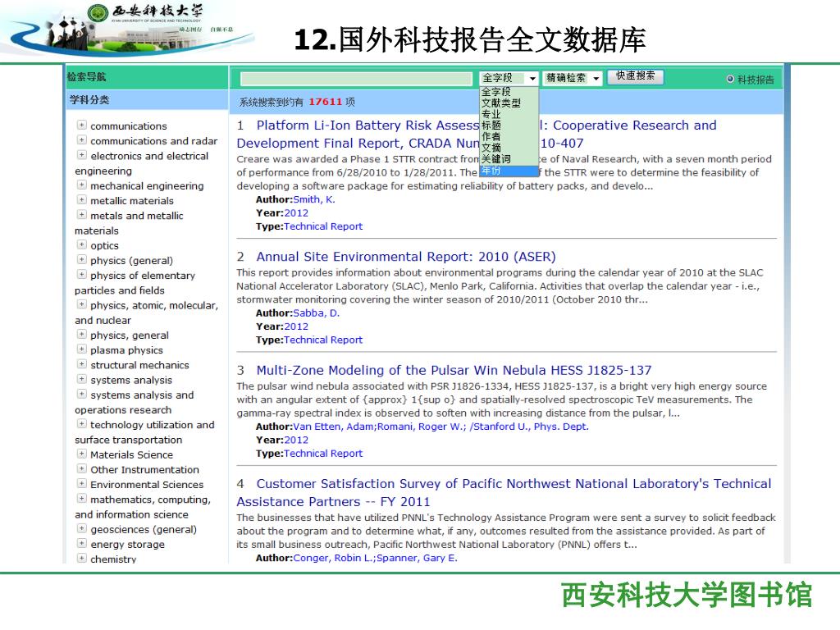840x630 pixels.
Task: Click Technical Report type under Smith, K.
Action: coord(323,226)
